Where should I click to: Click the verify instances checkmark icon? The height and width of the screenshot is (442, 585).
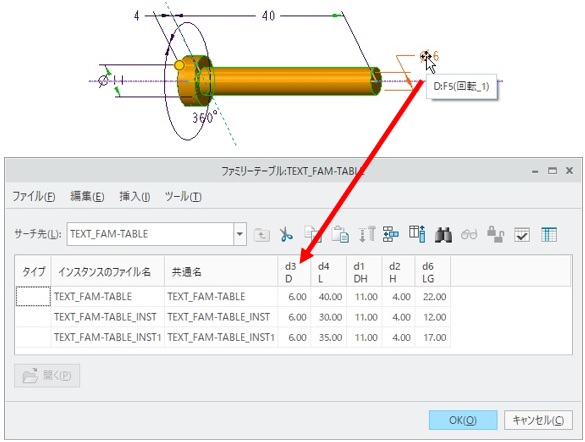(x=522, y=235)
